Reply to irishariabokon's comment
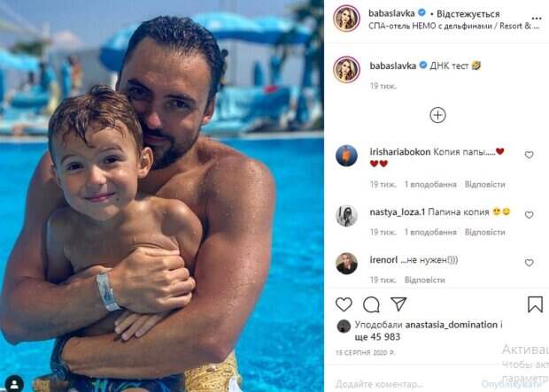Image resolution: width=549 pixels, height=392 pixels. 485,184
